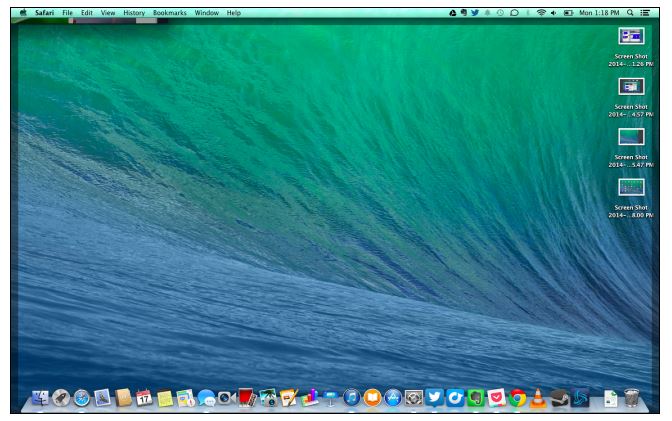
Task: Open the Apple menu
Action: point(24,13)
